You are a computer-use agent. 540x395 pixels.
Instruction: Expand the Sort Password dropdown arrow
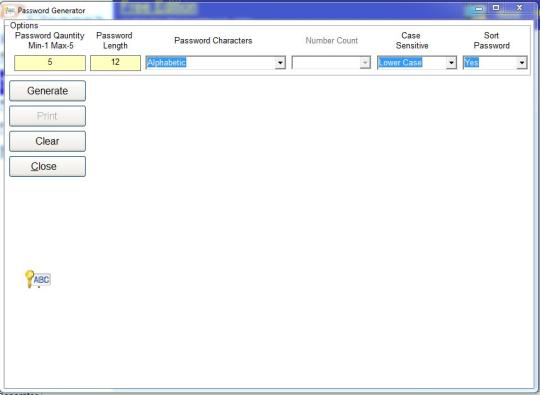[x=522, y=63]
